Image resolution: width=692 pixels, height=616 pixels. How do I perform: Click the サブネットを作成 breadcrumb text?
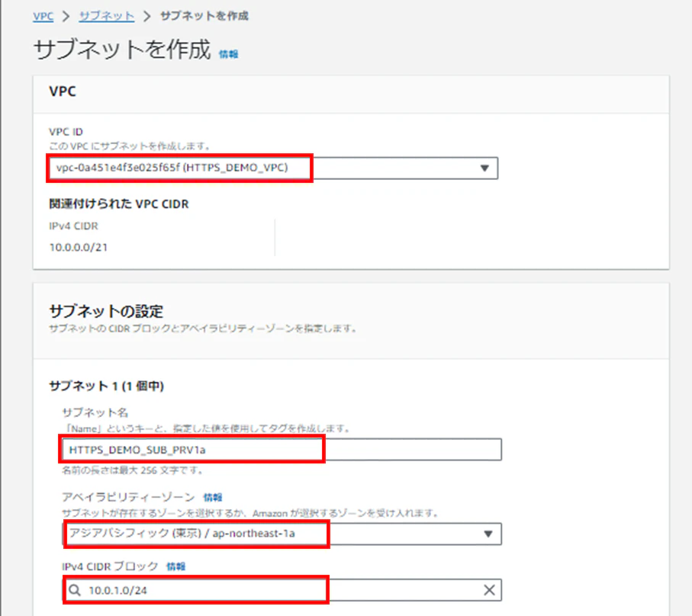click(x=204, y=16)
